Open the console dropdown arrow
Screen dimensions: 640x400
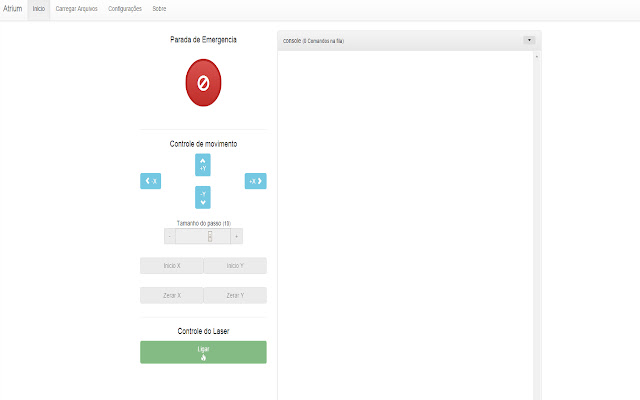[x=529, y=40]
